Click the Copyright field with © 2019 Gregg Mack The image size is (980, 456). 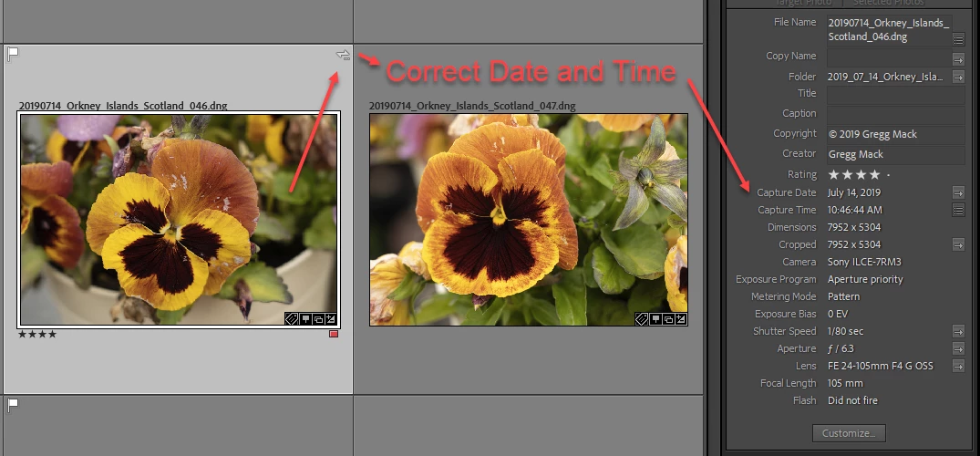click(x=895, y=134)
